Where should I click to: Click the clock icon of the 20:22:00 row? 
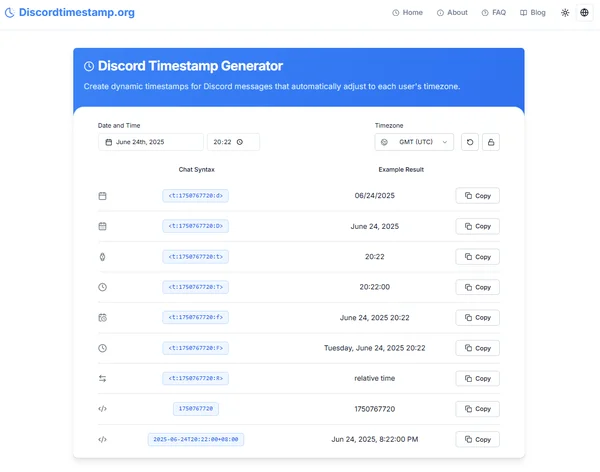[x=103, y=287]
